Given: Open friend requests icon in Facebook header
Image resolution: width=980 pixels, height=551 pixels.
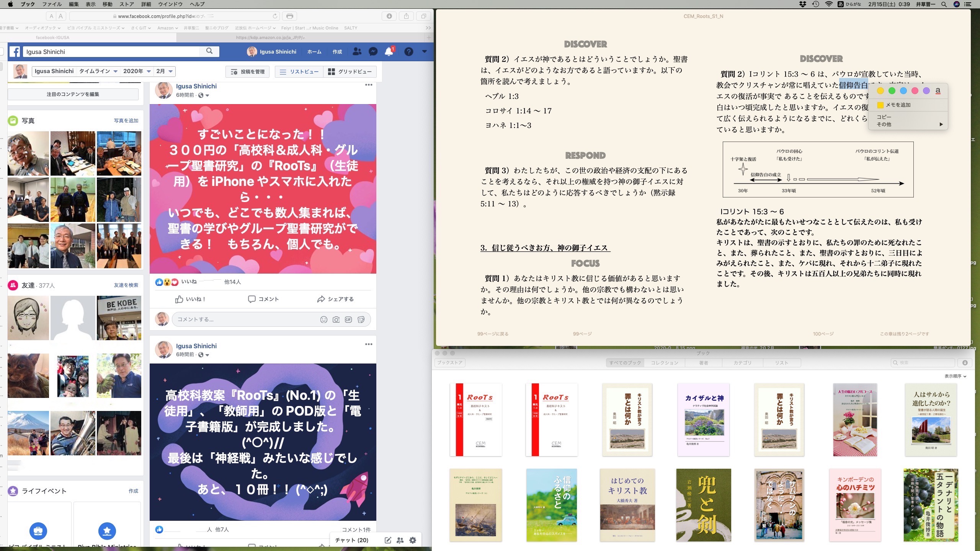Looking at the screenshot, I should click(x=357, y=52).
